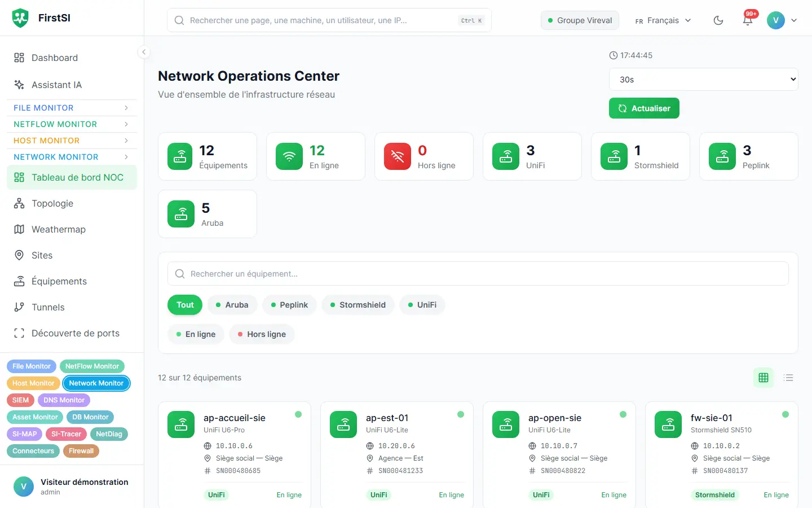Click the Hors ligne red icon

point(398,156)
